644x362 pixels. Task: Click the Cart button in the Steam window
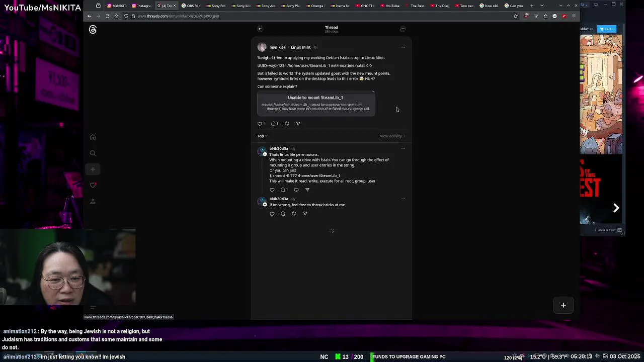pyautogui.click(x=607, y=29)
